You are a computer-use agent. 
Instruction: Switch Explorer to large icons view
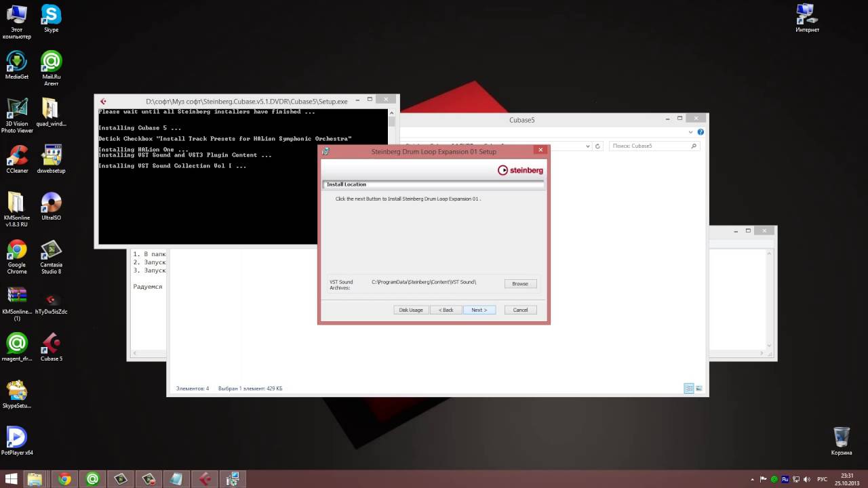coord(699,388)
